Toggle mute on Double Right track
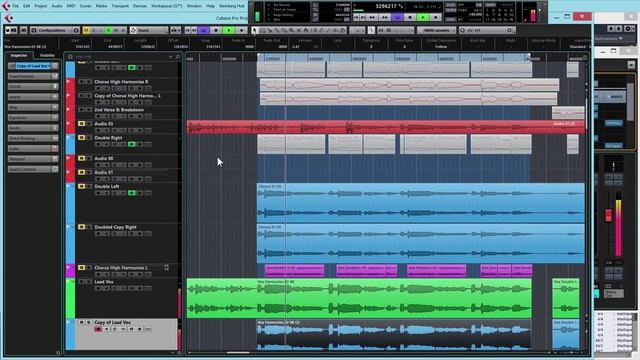 (x=81, y=138)
